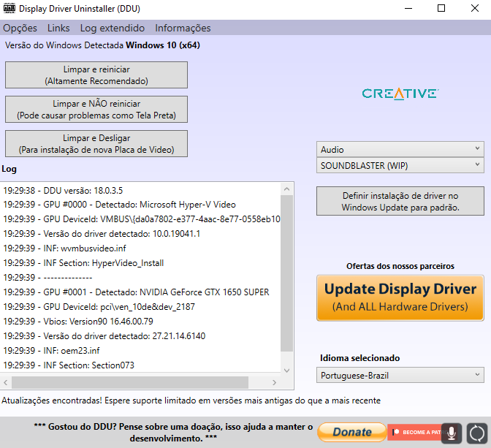Viewport: 491px width, 448px height.
Task: Open the Informações menu
Action: click(183, 29)
